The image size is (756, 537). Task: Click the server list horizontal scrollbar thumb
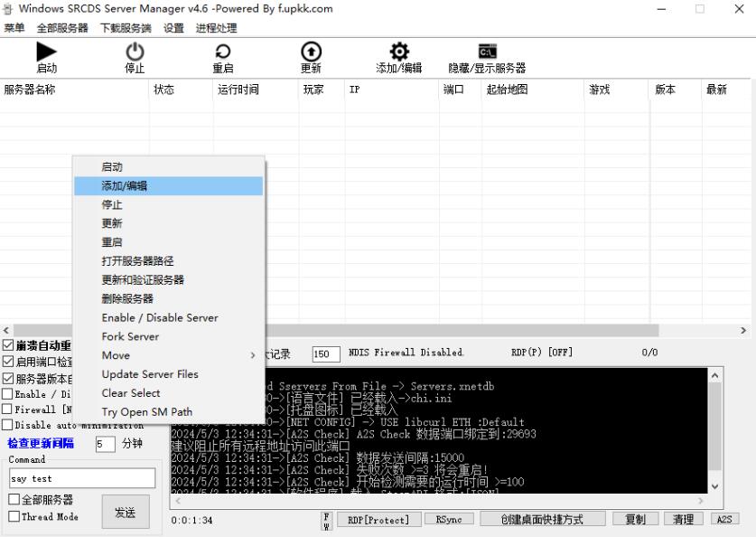click(336, 331)
